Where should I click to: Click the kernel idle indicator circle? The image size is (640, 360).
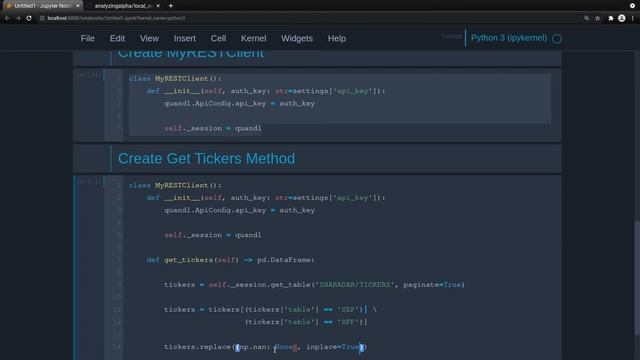(x=557, y=39)
